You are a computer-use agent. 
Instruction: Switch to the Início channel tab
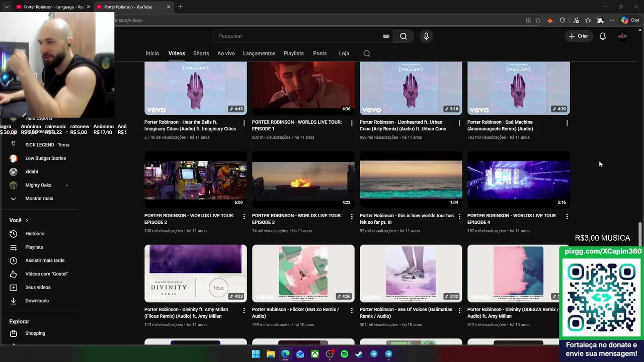pos(152,53)
